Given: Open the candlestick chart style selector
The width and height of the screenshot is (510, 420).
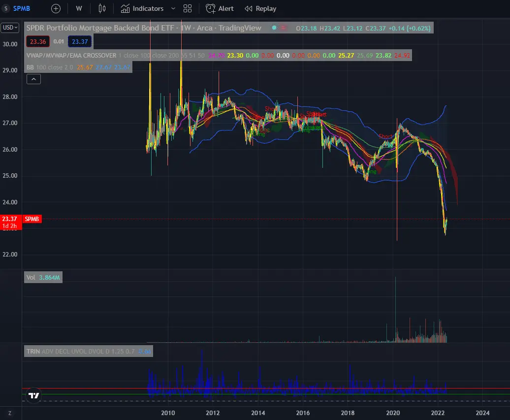Looking at the screenshot, I should tap(102, 9).
